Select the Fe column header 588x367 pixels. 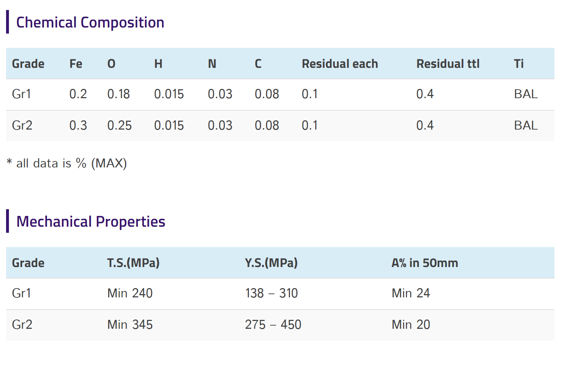(76, 64)
